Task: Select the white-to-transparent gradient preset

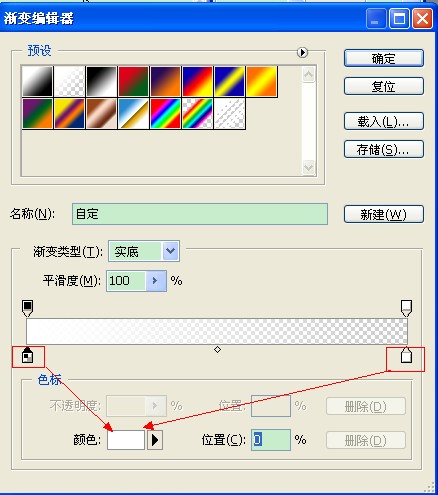Action: 69,81
